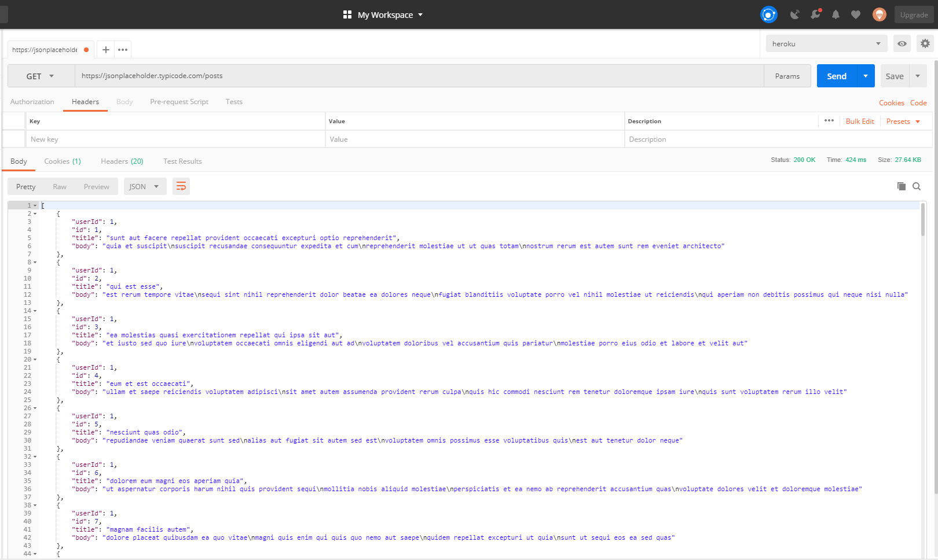Image resolution: width=938 pixels, height=560 pixels.
Task: Click the blue sync status icon
Action: (x=768, y=14)
